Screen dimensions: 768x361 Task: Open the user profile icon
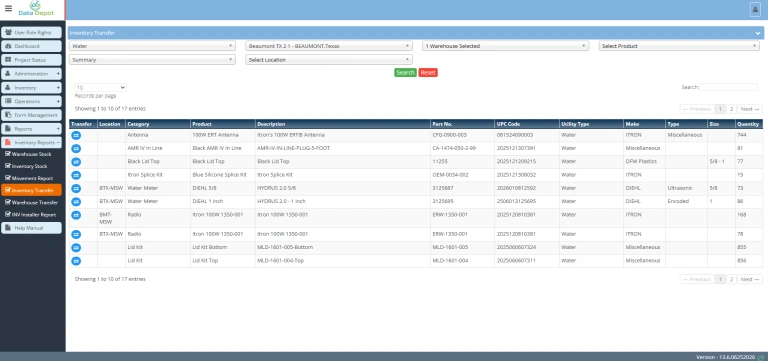click(x=755, y=9)
